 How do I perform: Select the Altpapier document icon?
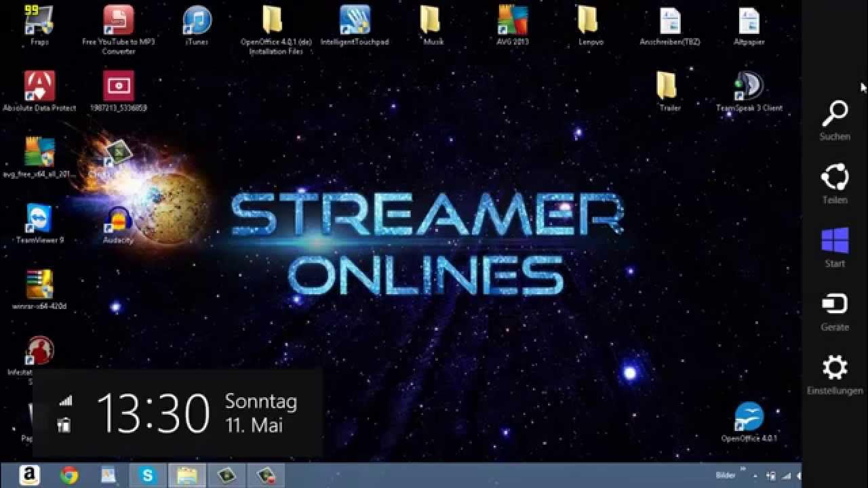(x=749, y=24)
